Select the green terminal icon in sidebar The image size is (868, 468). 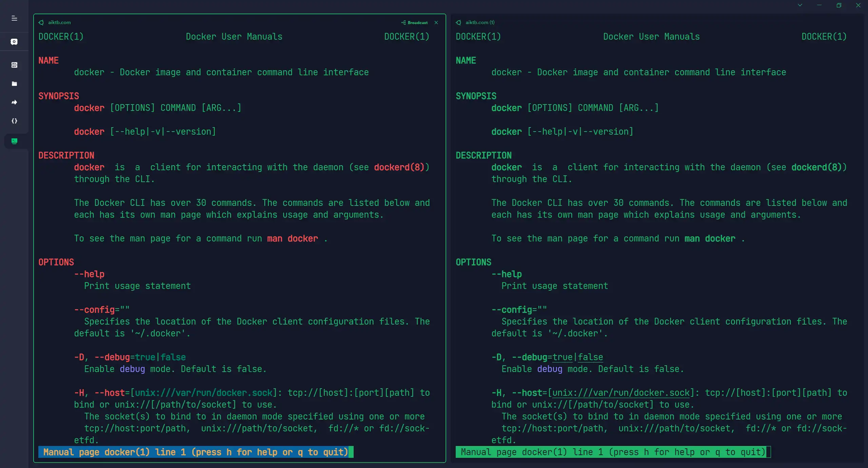pos(14,141)
